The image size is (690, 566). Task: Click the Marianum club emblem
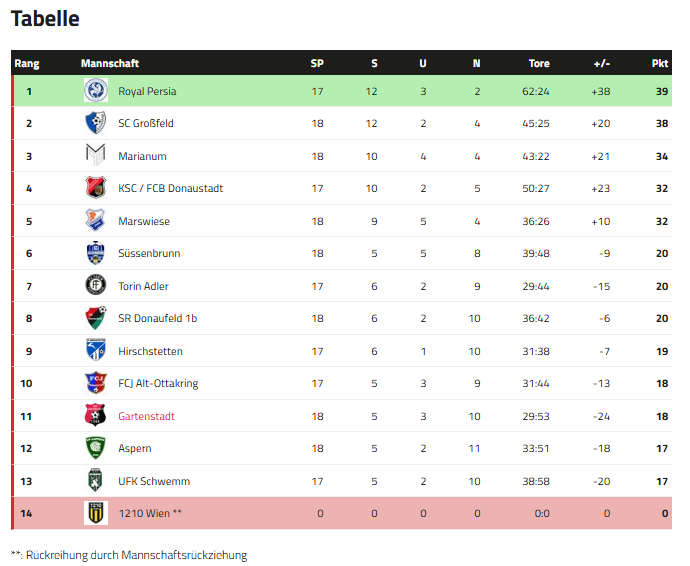pos(95,156)
